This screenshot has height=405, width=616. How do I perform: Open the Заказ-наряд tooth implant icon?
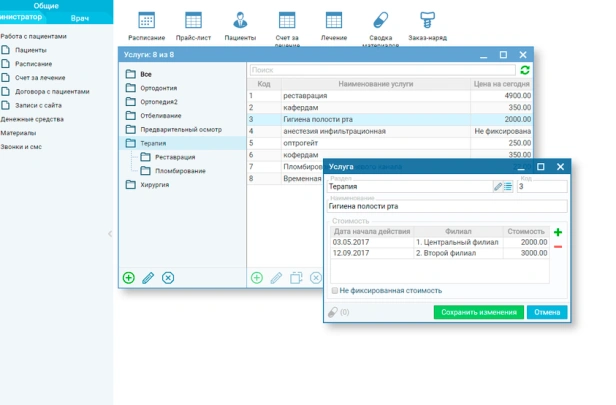click(427, 20)
